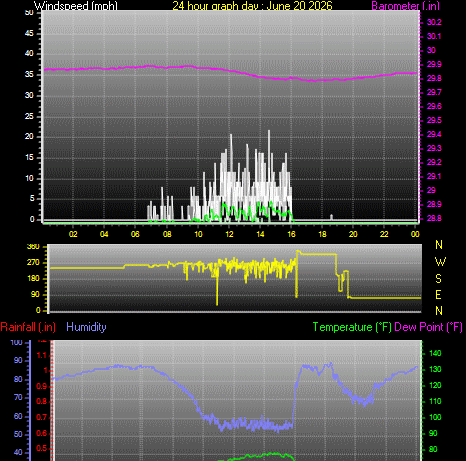This screenshot has height=461, width=466.
Task: Click the 08 hour label on time axis
Action: (167, 234)
